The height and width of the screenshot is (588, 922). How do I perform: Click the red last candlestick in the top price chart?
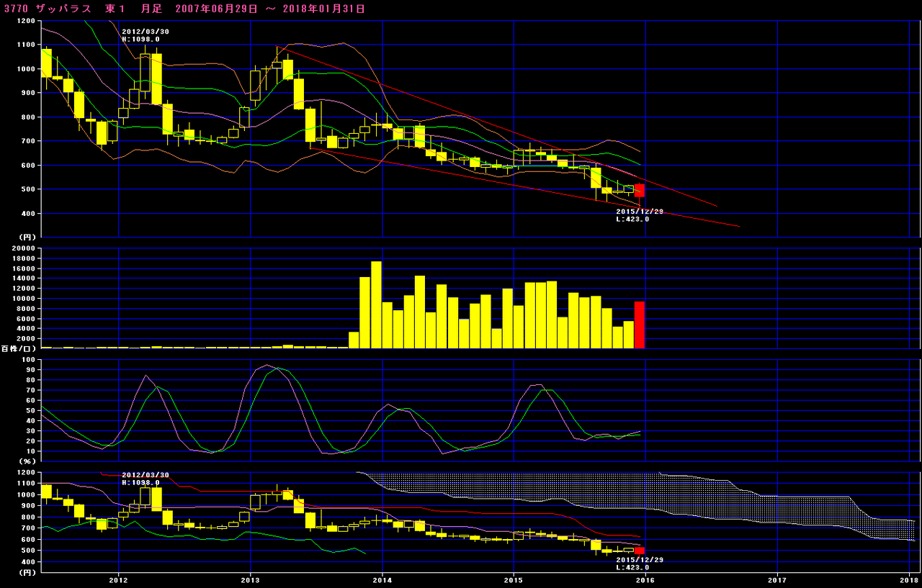(640, 190)
